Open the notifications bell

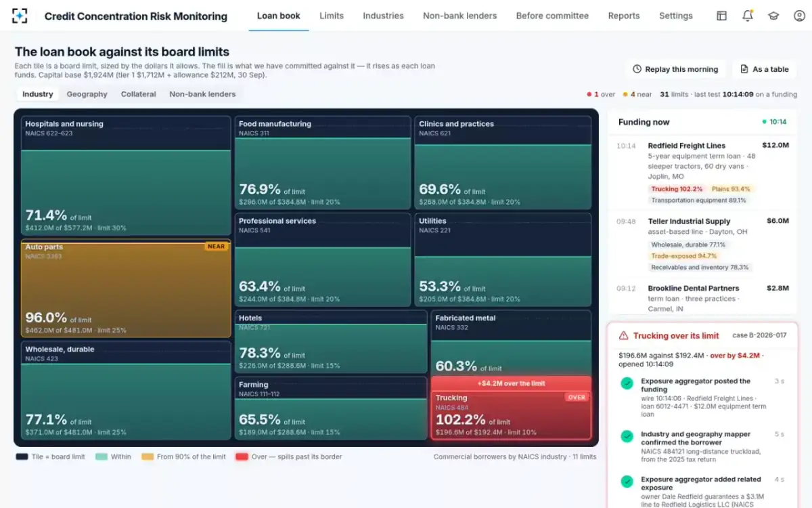pyautogui.click(x=748, y=16)
